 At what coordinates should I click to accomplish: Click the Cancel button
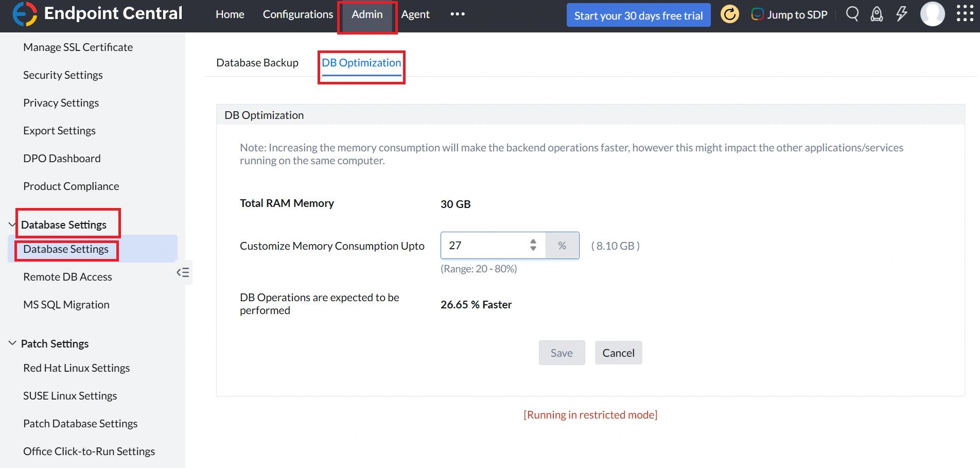pyautogui.click(x=618, y=353)
